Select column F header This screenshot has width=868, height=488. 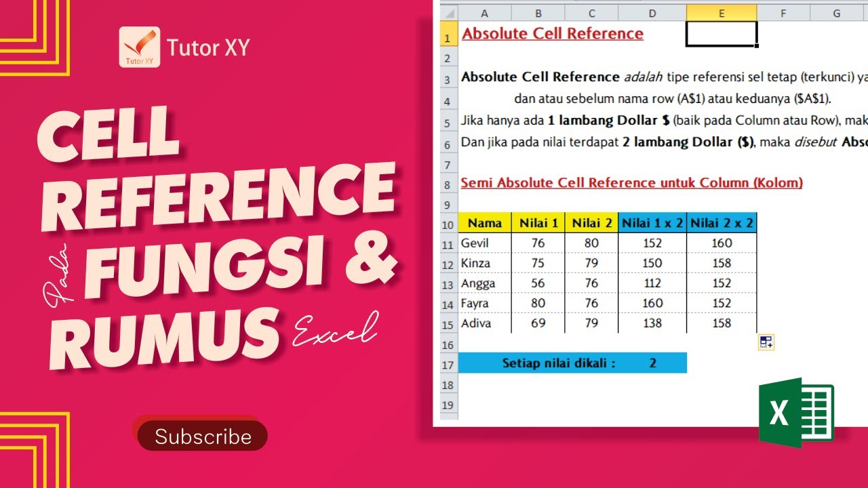[783, 13]
